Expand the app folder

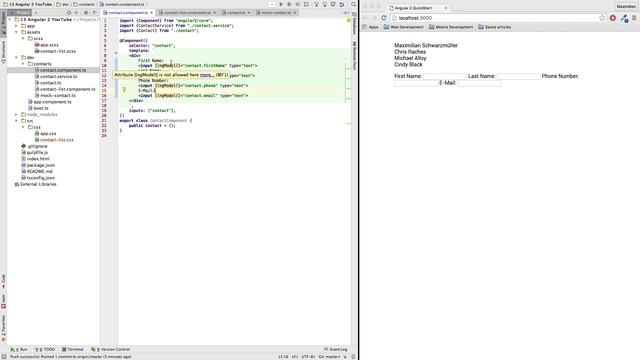(16, 26)
